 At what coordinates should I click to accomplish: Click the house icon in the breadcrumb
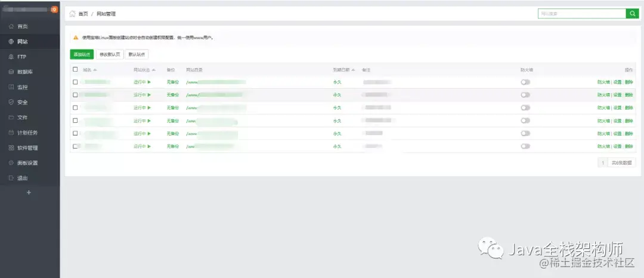pyautogui.click(x=72, y=14)
